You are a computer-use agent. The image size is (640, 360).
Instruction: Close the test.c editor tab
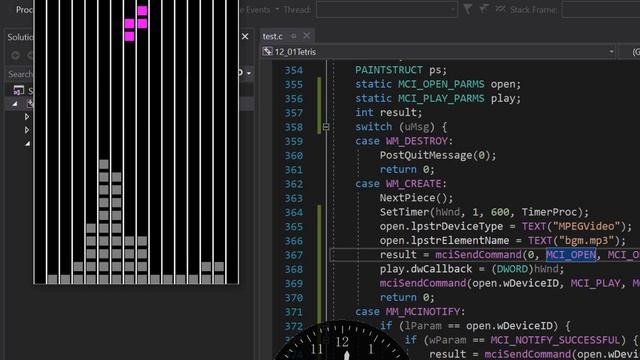307,36
